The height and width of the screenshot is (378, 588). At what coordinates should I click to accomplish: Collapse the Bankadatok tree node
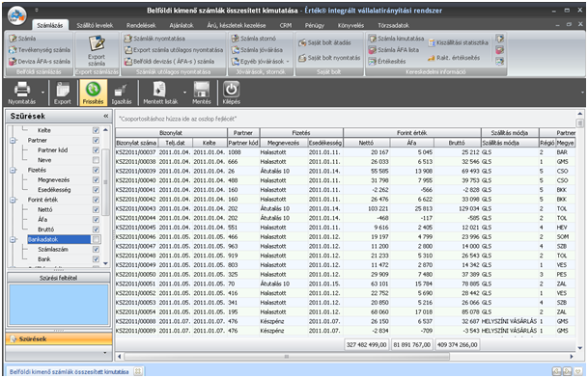pos(13,239)
